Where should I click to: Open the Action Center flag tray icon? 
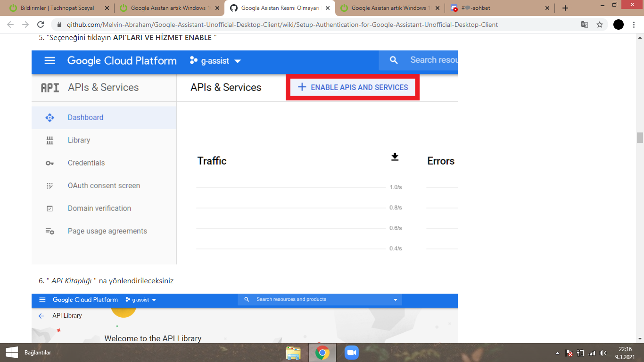[569, 353]
